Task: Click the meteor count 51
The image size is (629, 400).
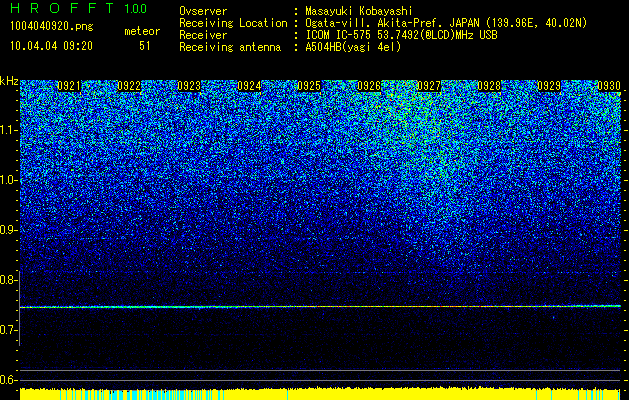Action: [145, 46]
